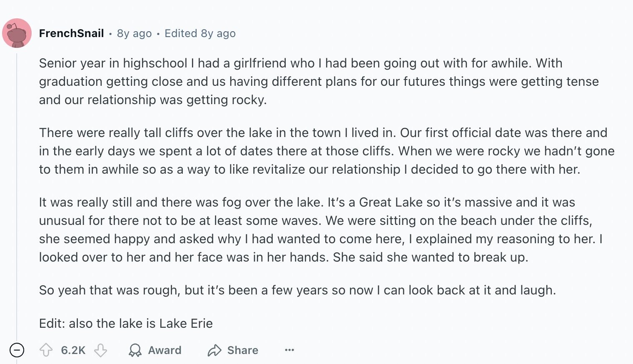This screenshot has width=633, height=364.
Task: Click the paragraph starting There were really tall cliffs
Action: click(x=327, y=151)
